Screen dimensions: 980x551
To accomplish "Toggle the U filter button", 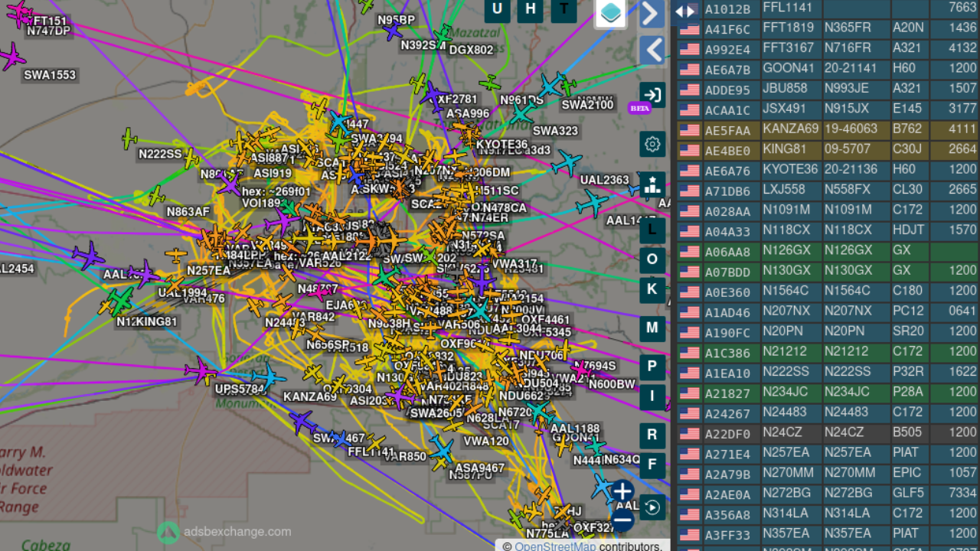I will (498, 9).
